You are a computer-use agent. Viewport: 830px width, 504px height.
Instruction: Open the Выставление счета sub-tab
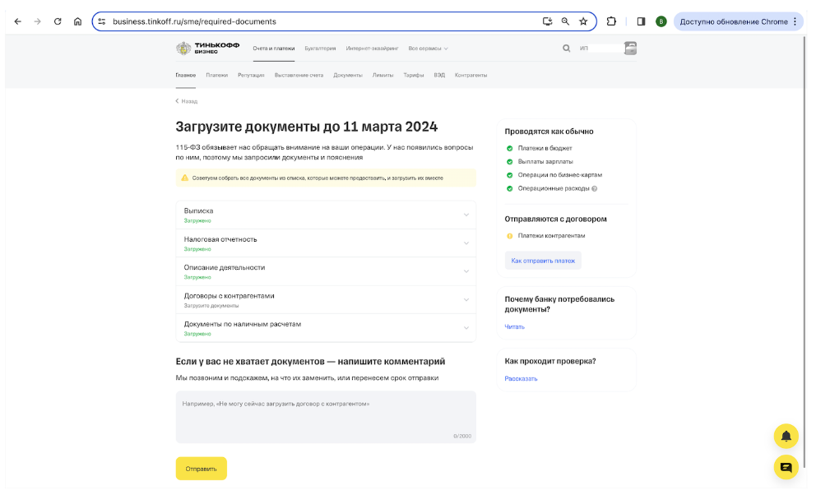[x=299, y=75]
